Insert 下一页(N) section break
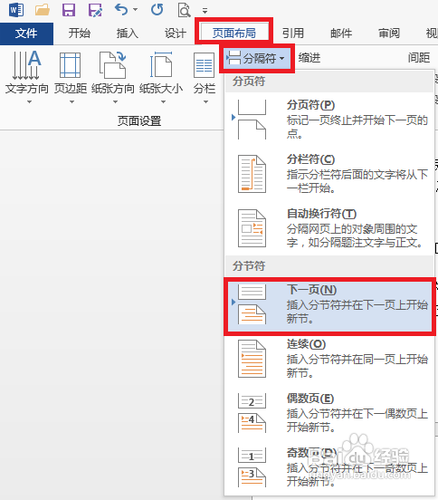Screen dimensions: 438x500 click(x=329, y=305)
